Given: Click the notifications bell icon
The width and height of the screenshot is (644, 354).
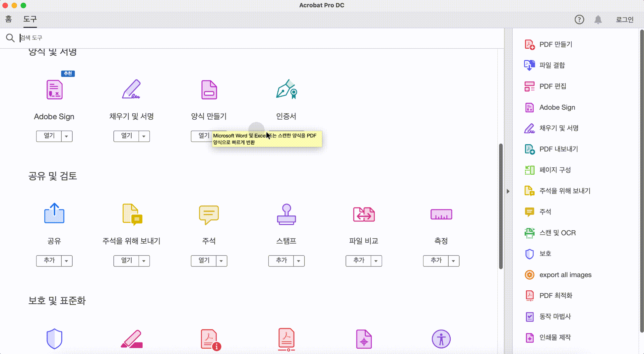Looking at the screenshot, I should click(x=598, y=20).
